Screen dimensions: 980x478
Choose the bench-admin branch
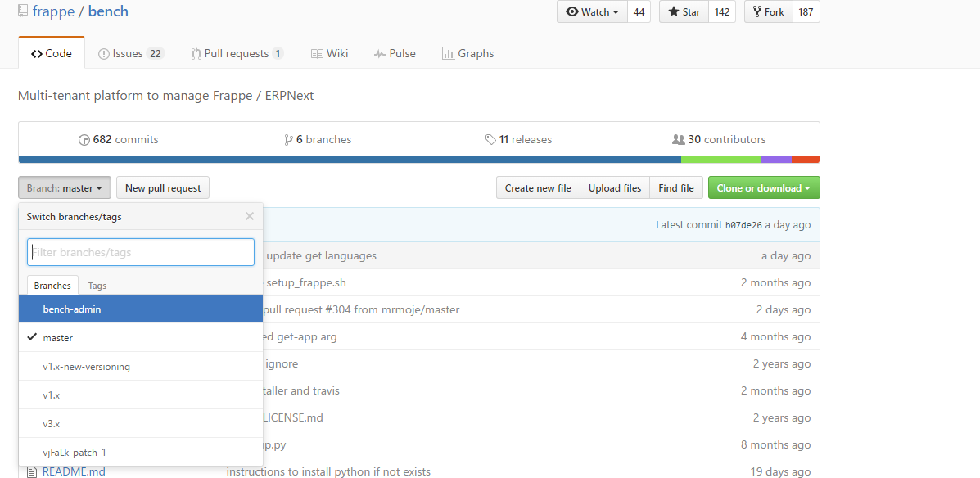click(x=141, y=309)
